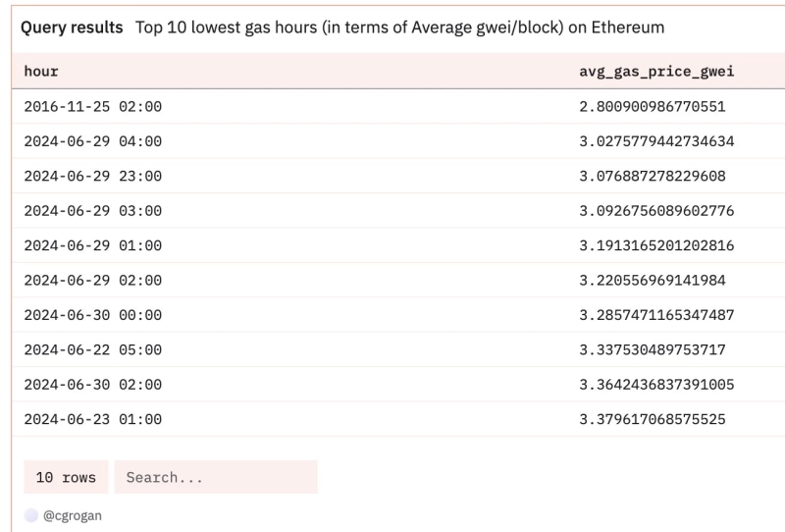Click the 3.0275779442734634 gas value

click(656, 141)
